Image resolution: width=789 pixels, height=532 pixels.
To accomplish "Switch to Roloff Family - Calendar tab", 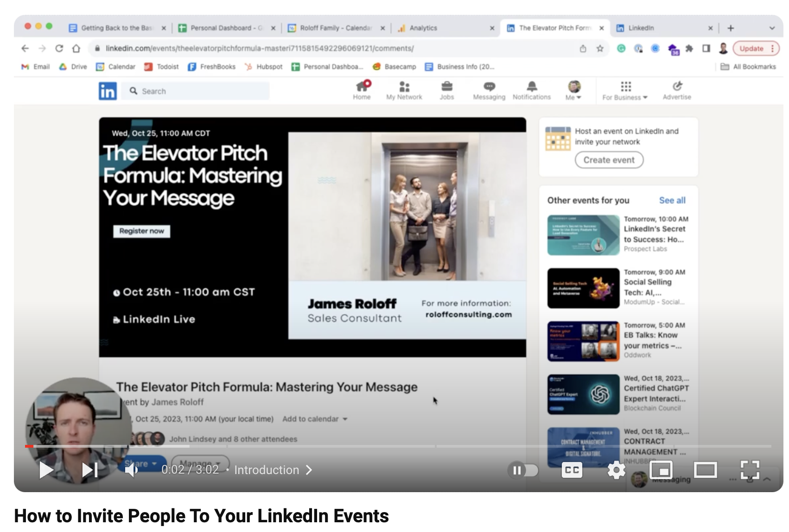I will click(336, 28).
